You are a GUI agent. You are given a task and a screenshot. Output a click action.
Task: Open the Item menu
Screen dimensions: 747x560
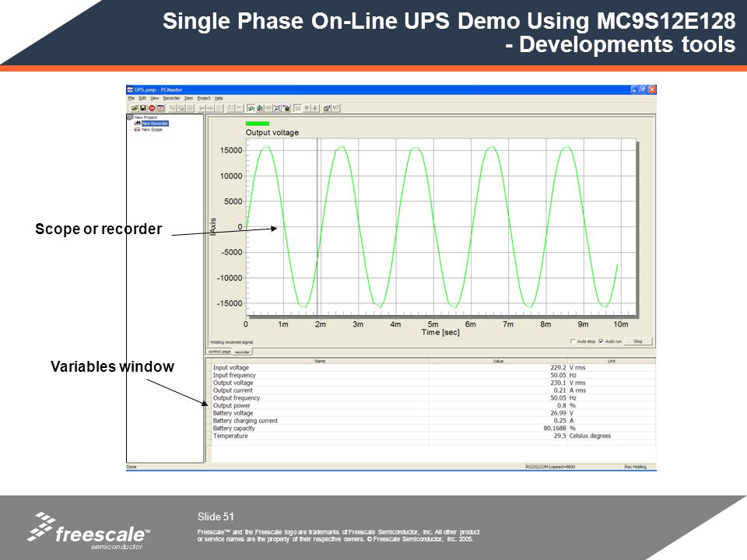pos(188,98)
